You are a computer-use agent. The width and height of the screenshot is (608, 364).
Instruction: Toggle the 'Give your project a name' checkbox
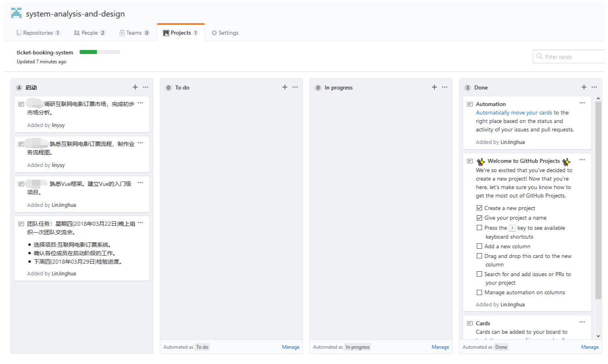pyautogui.click(x=479, y=218)
